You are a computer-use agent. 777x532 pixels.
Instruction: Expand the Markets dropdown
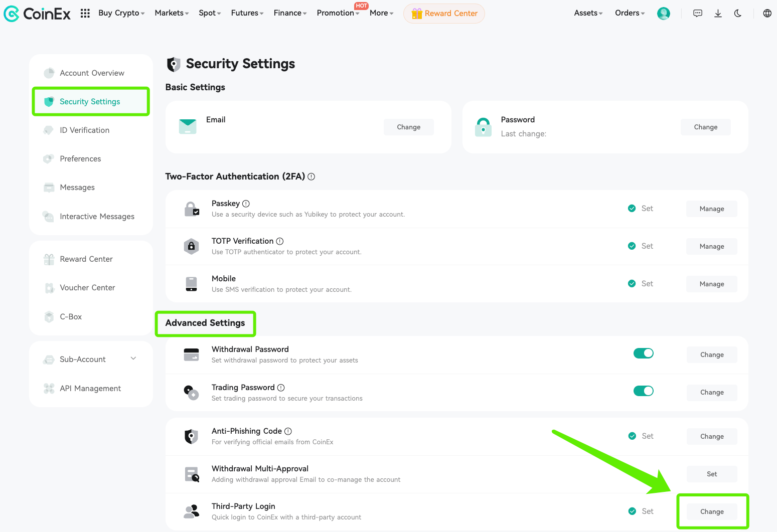coord(171,13)
